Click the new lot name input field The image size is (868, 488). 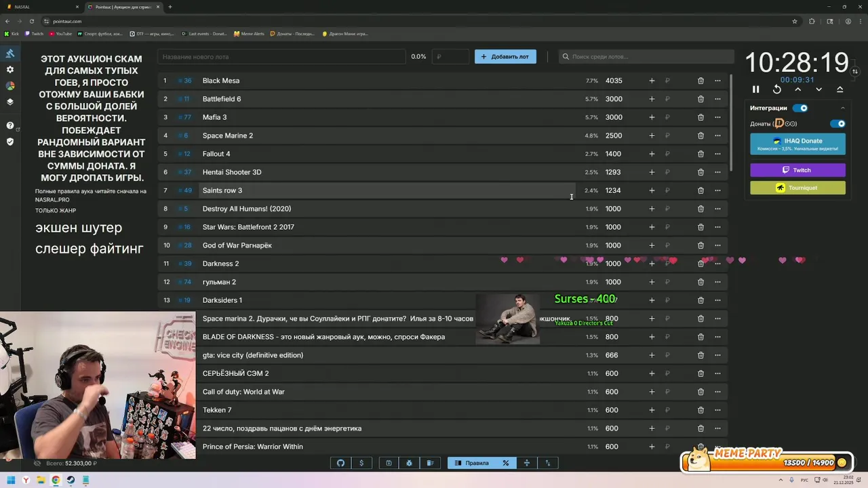281,57
